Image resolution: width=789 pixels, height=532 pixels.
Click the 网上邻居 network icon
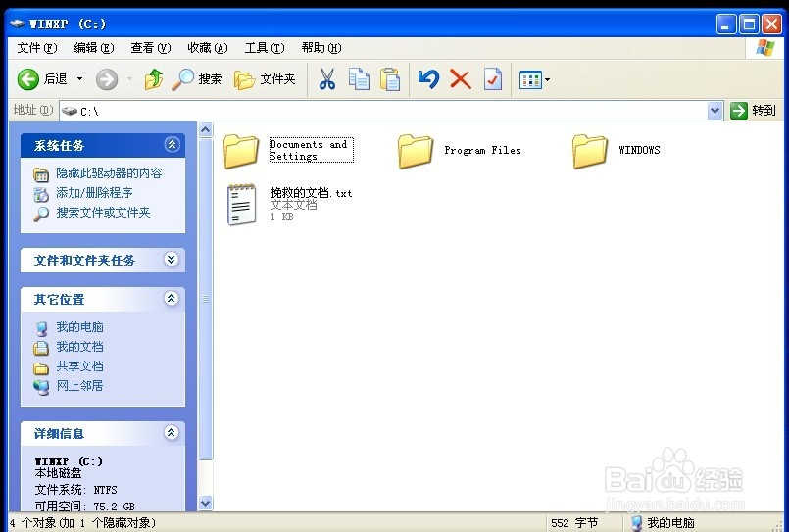point(41,387)
